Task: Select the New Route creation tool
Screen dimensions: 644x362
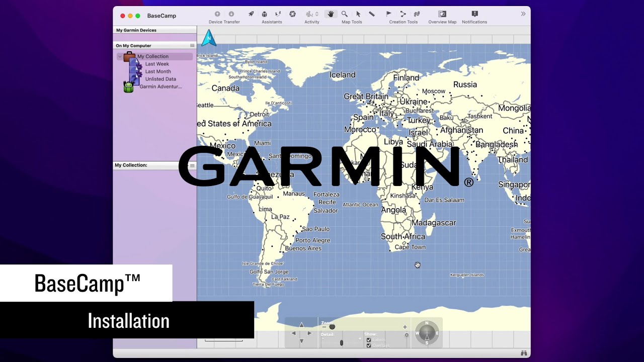Action: [403, 14]
